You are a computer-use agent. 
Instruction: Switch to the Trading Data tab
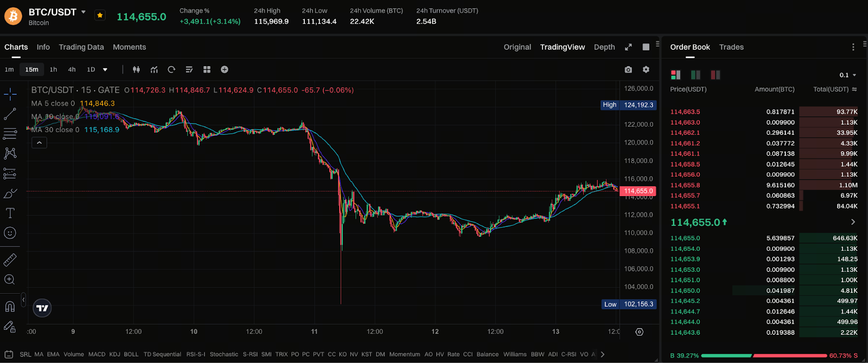[x=81, y=47]
